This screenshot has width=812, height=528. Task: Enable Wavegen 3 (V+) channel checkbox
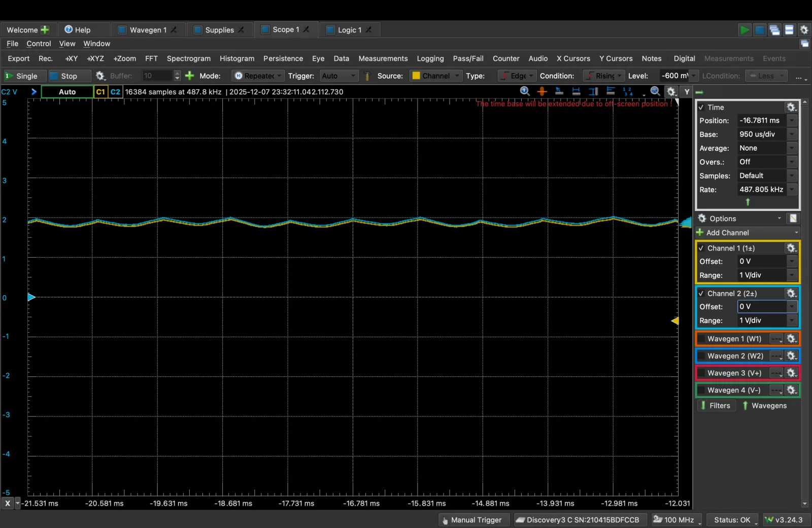click(x=701, y=373)
